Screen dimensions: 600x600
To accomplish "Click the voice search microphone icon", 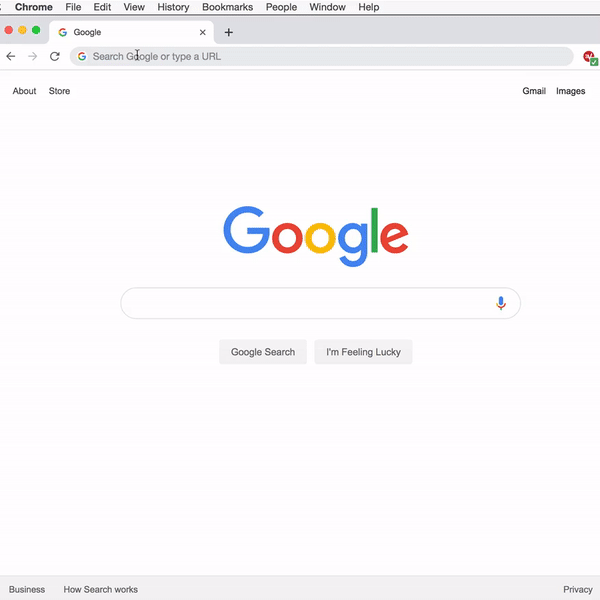I will coord(501,303).
